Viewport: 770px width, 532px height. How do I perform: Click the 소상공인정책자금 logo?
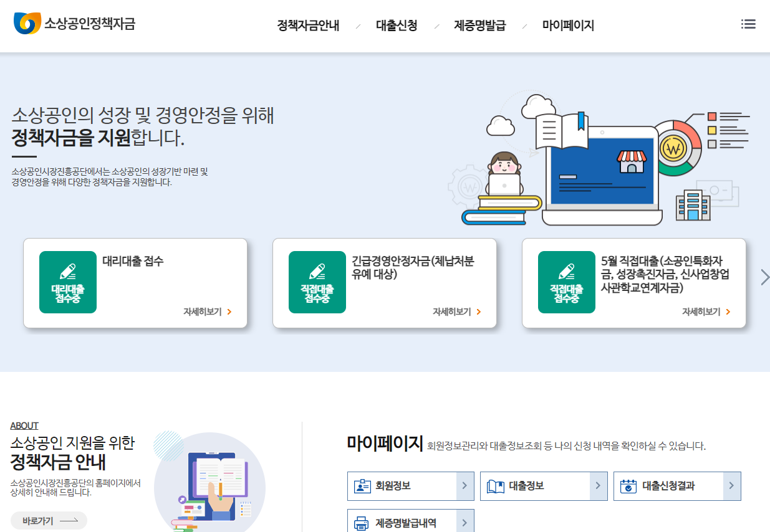coord(75,24)
